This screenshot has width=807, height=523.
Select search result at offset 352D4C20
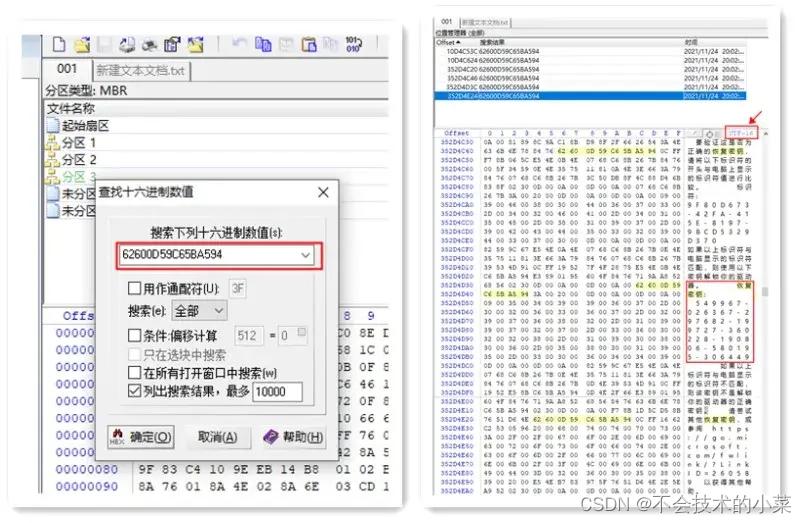pyautogui.click(x=590, y=69)
